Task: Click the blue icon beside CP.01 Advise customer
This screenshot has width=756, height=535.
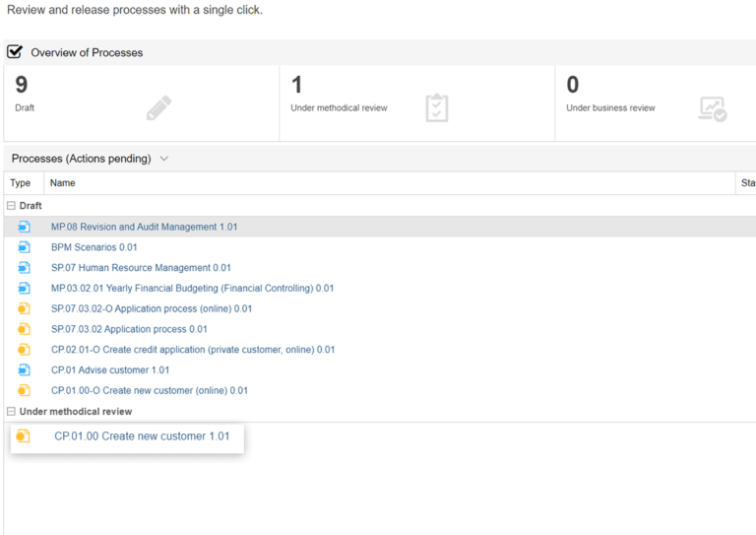Action: (24, 370)
